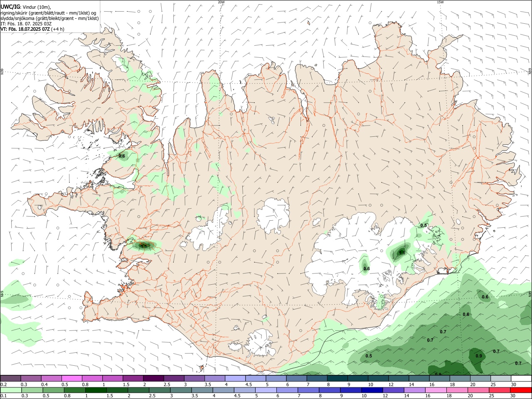
Task: Pick the palest green 0.1 swatch in lower legend
Action: 11,390
